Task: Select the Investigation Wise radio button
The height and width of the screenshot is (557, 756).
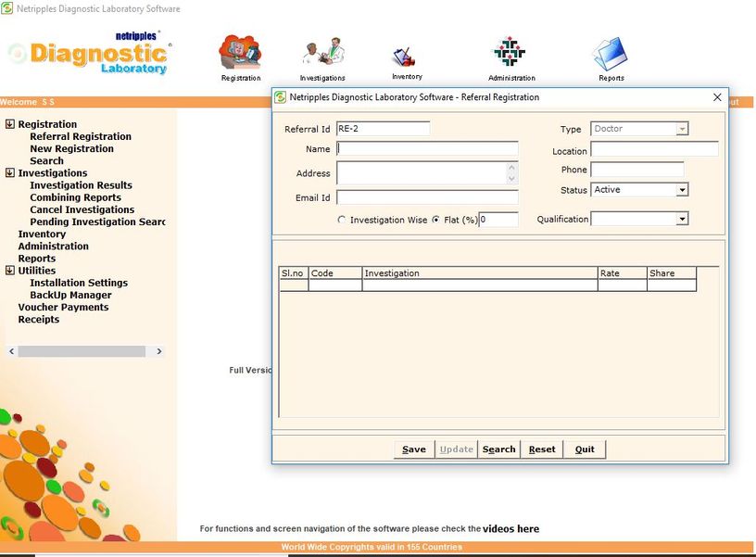Action: (x=341, y=220)
